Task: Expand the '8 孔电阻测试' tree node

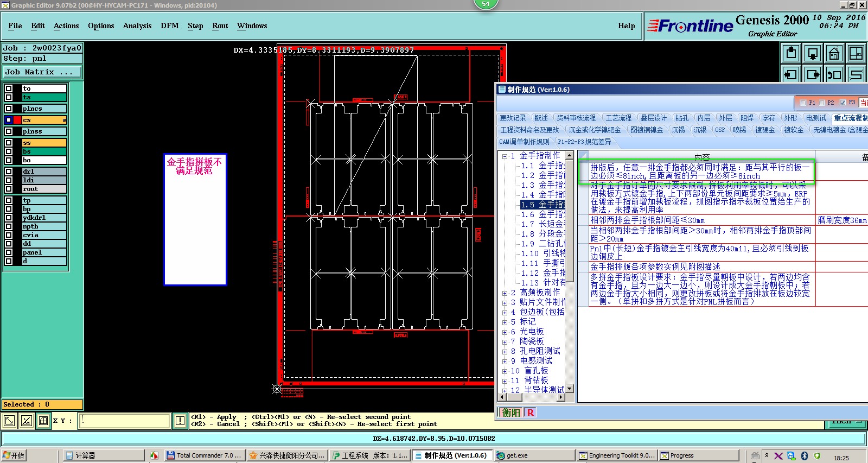Action: [505, 352]
